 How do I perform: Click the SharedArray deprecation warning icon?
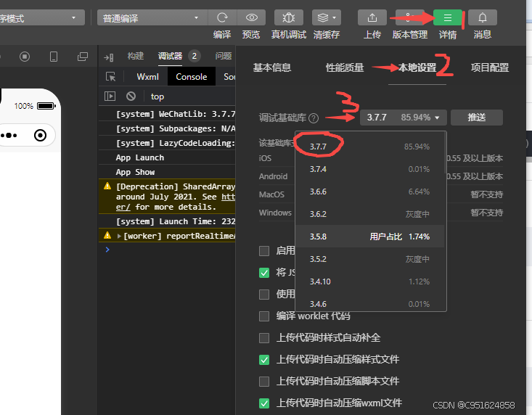107,186
